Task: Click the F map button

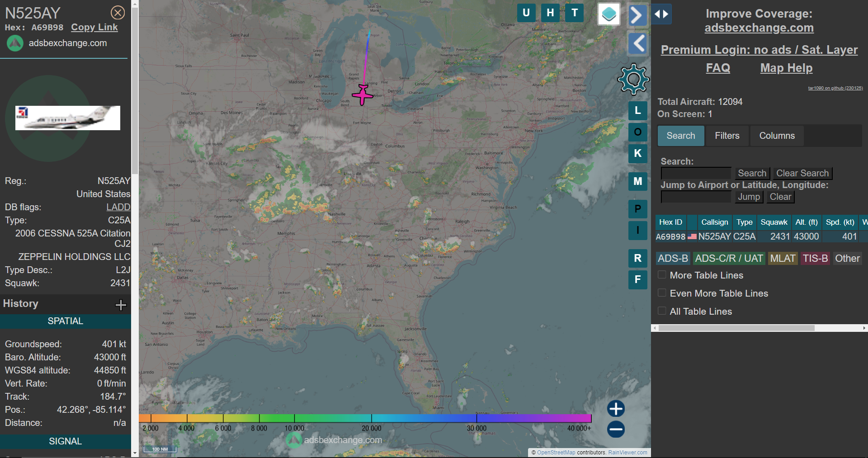Action: coord(637,279)
